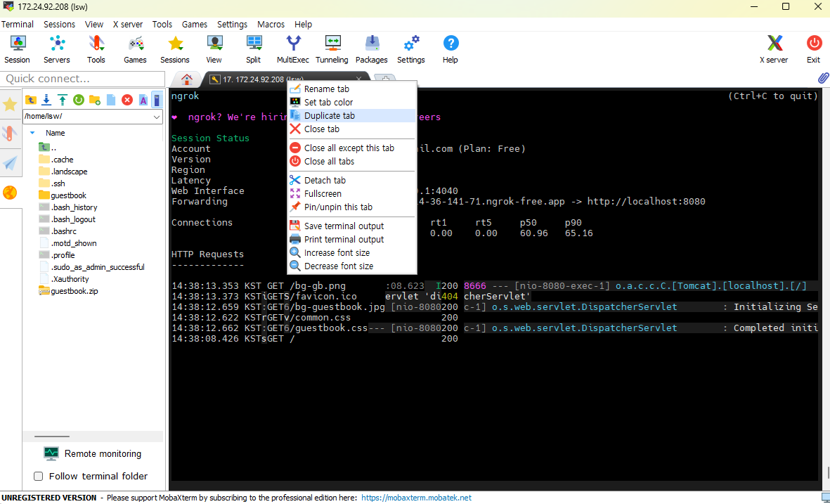Enable Follow terminal folder checkbox

point(38,476)
